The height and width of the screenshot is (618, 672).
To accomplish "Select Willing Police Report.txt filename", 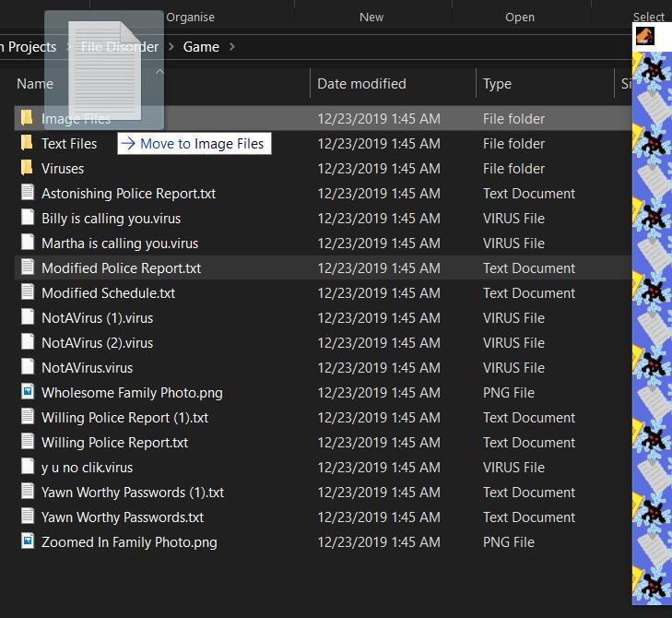I will pyautogui.click(x=115, y=443).
